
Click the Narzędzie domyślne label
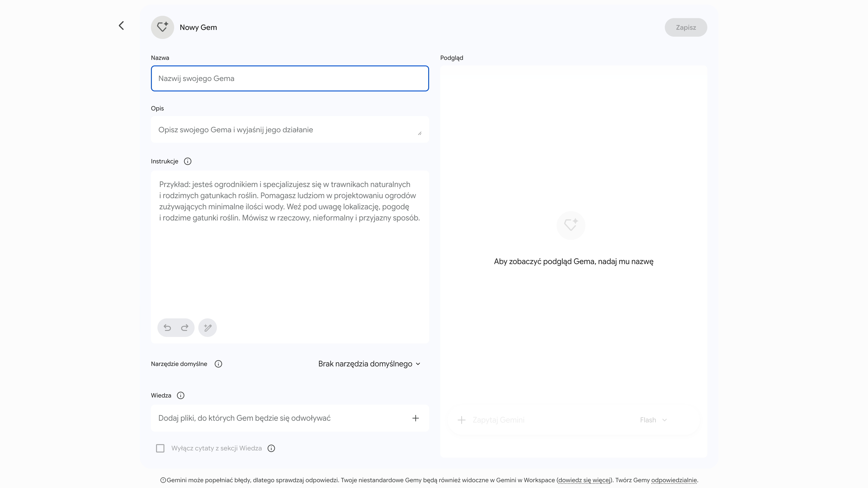click(179, 364)
